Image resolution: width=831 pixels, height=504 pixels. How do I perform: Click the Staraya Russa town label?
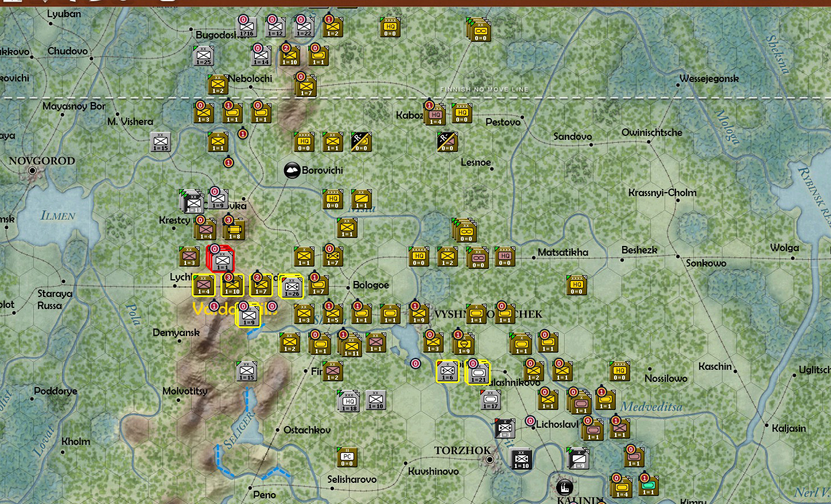(55, 299)
